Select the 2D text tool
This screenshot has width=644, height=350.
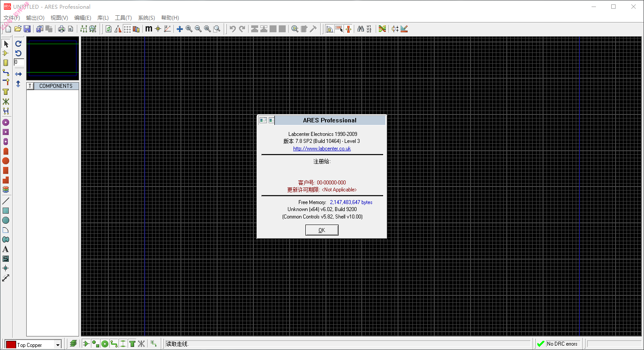[6, 249]
